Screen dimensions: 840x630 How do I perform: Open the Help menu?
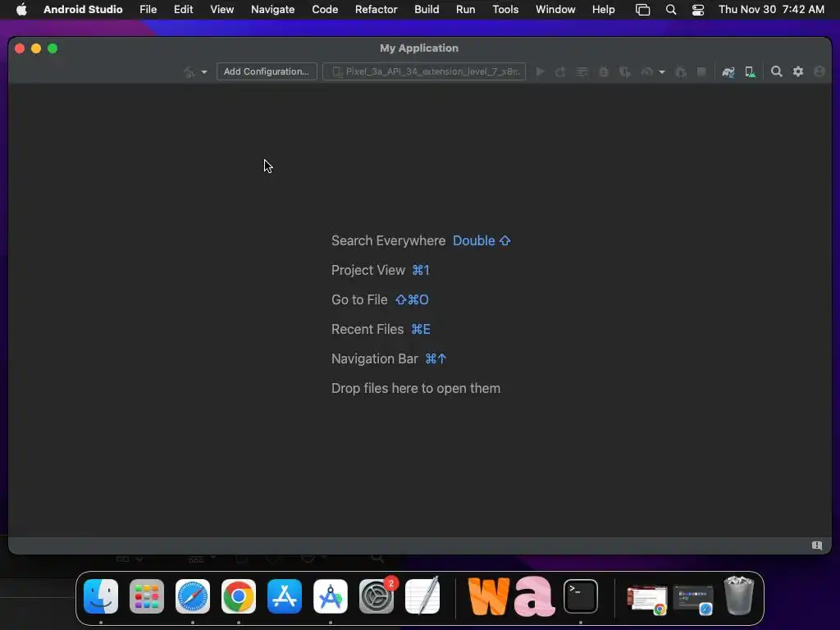[x=603, y=10]
